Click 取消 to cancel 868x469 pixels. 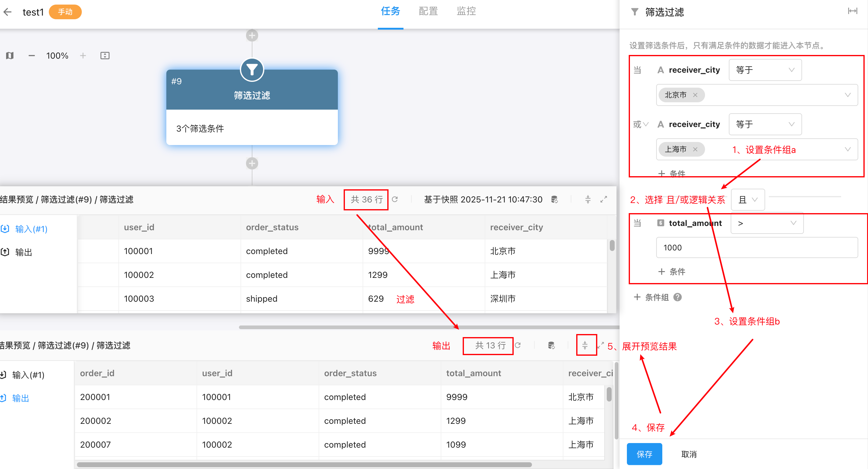point(689,454)
